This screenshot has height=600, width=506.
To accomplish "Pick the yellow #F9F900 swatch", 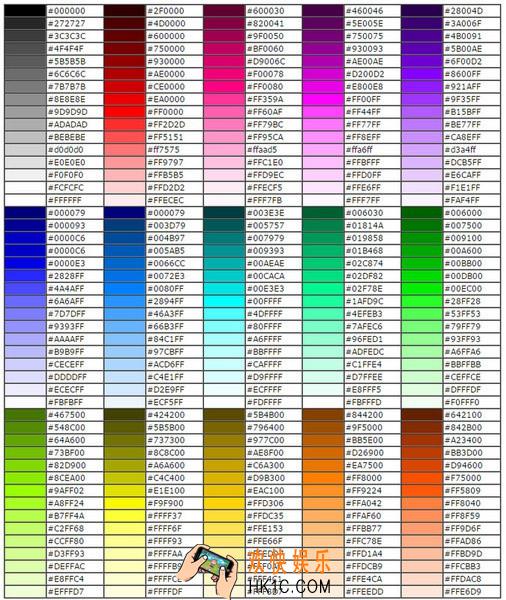I will (x=124, y=503).
